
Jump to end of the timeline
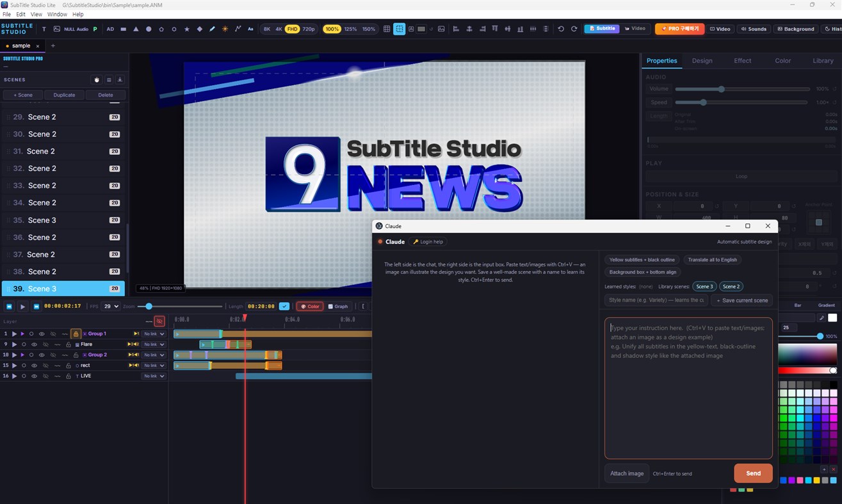point(36,306)
